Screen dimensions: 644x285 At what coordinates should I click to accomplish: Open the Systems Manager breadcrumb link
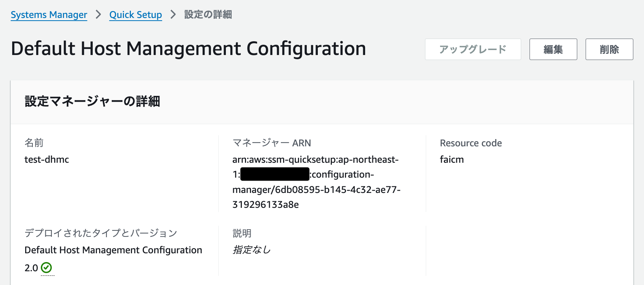[49, 15]
